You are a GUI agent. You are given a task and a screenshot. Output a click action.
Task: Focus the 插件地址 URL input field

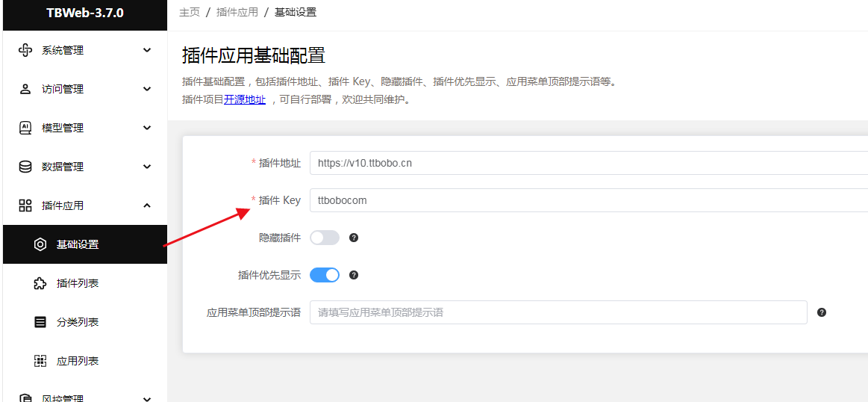click(x=588, y=163)
